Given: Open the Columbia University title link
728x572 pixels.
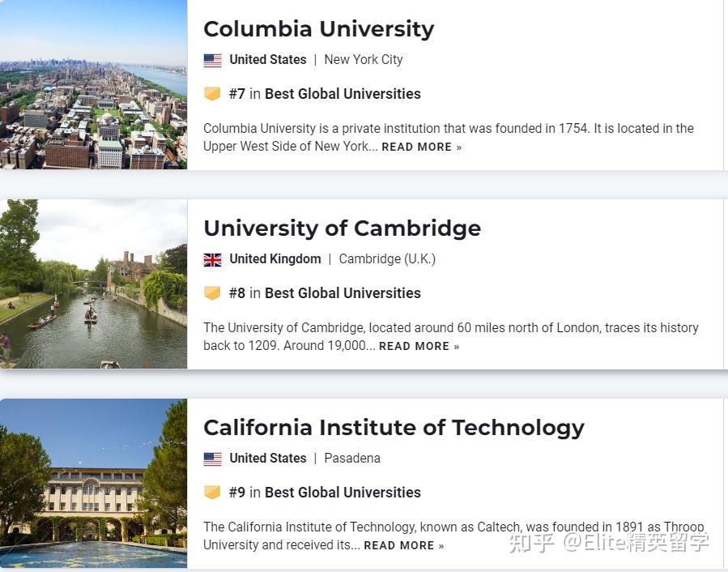Looking at the screenshot, I should (319, 28).
